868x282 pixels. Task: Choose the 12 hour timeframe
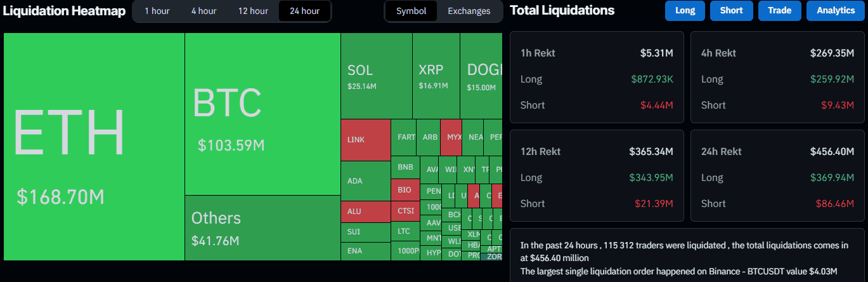click(253, 11)
